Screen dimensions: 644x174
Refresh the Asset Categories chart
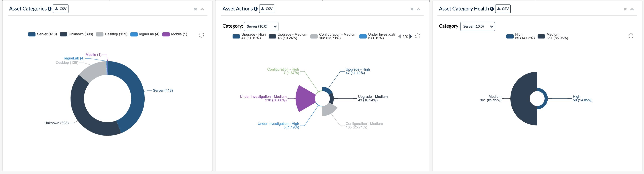(201, 35)
